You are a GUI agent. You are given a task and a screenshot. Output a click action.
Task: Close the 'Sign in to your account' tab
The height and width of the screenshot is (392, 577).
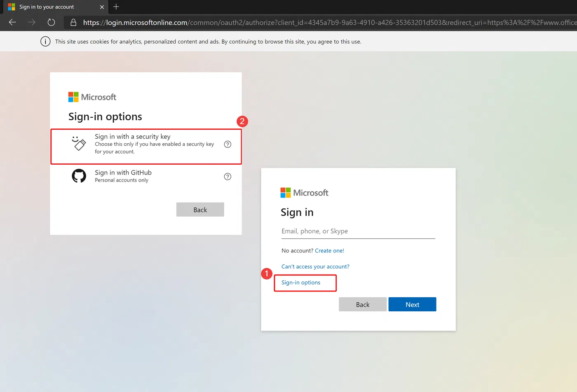point(102,7)
